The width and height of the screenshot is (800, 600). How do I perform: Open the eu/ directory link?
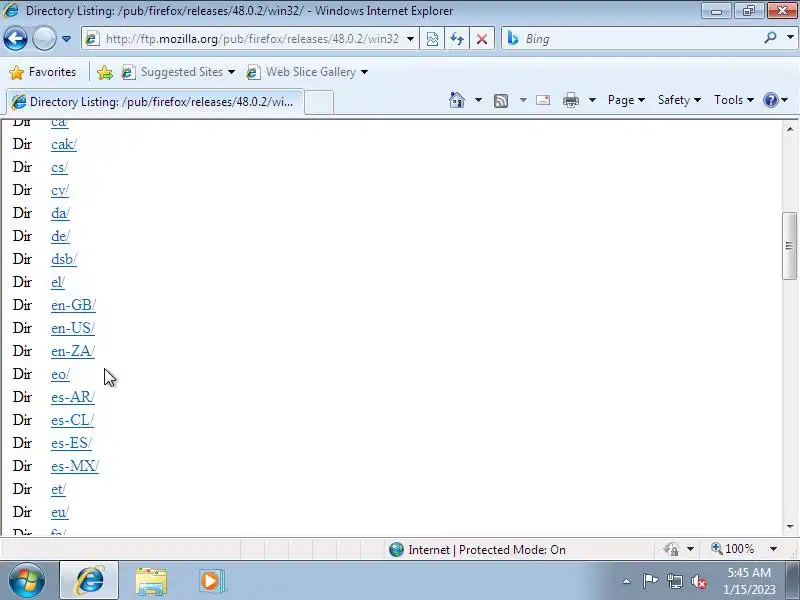click(60, 512)
